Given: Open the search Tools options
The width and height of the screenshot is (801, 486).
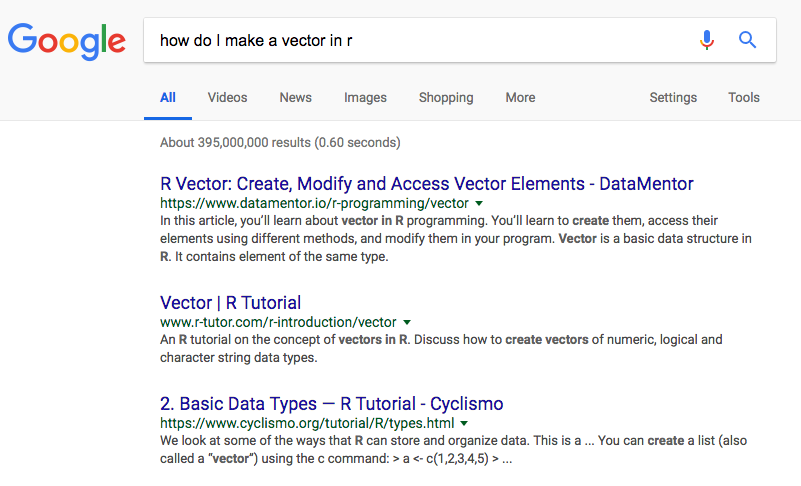Looking at the screenshot, I should coord(744,97).
